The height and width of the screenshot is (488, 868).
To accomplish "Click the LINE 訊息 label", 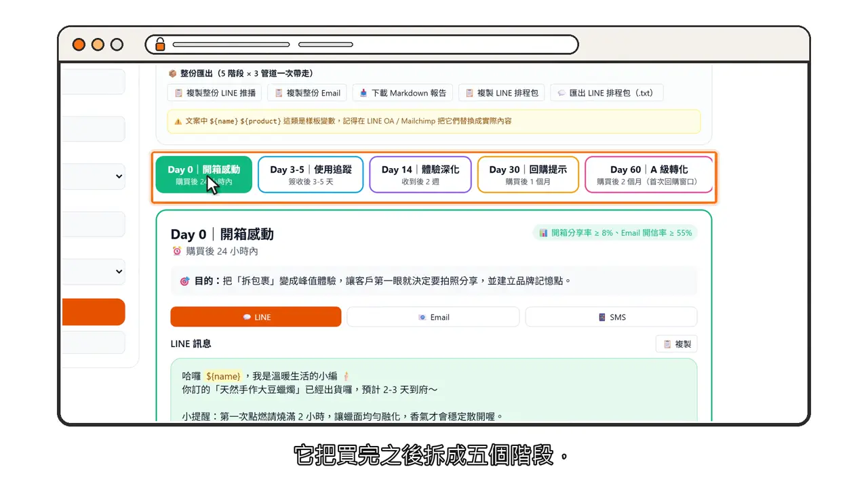I will click(191, 344).
